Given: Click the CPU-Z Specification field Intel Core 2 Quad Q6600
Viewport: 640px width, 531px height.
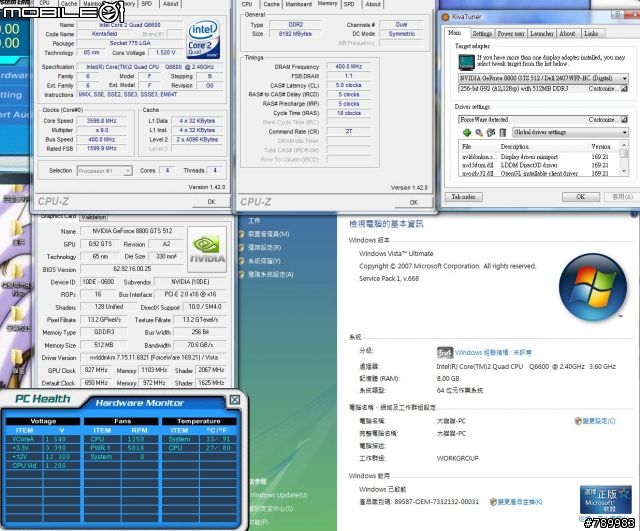Looking at the screenshot, I should click(151, 67).
